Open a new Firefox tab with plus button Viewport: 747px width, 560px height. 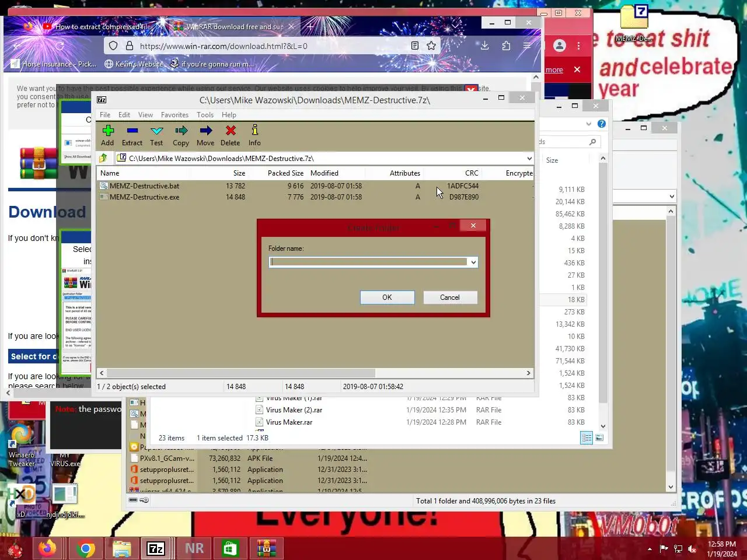(310, 26)
